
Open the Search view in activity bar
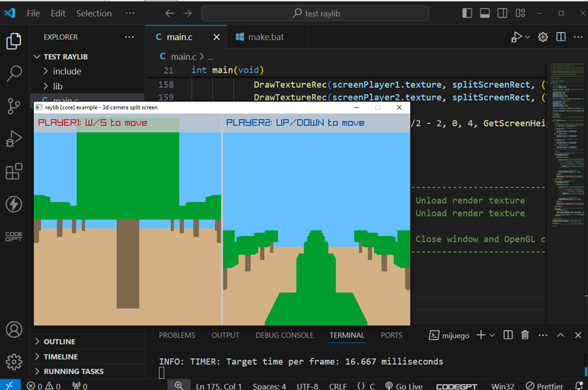click(14, 73)
